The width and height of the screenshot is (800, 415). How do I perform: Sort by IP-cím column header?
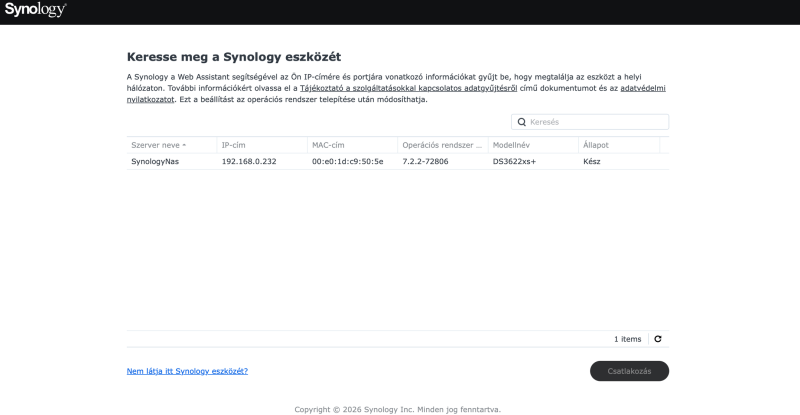[233, 145]
